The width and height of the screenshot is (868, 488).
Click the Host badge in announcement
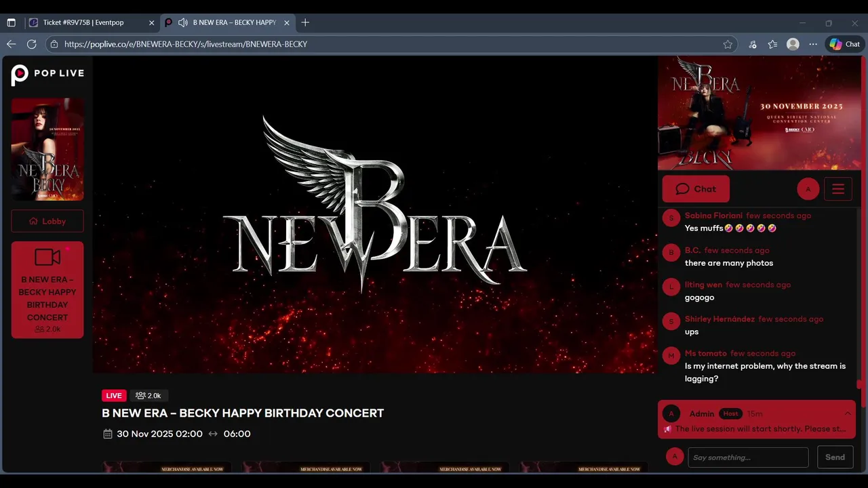point(730,413)
